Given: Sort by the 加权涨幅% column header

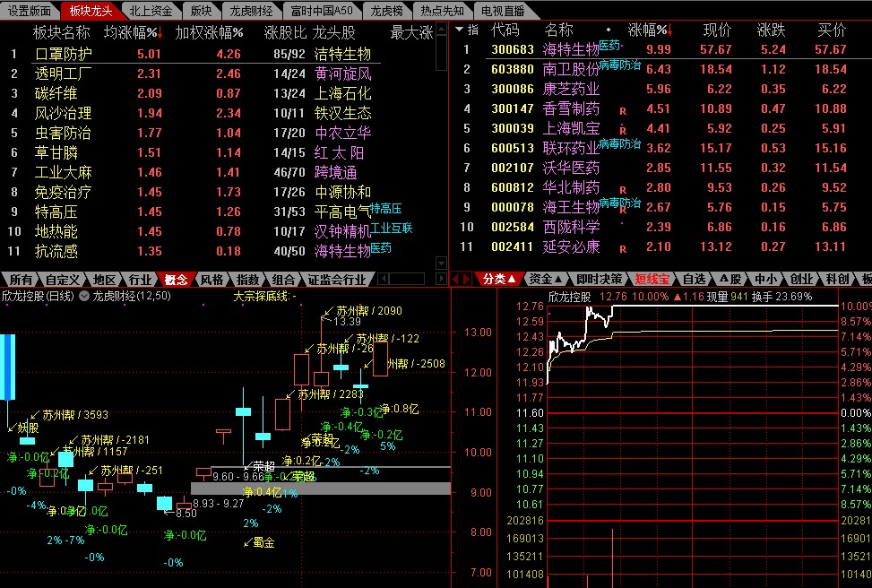Looking at the screenshot, I should 209,33.
